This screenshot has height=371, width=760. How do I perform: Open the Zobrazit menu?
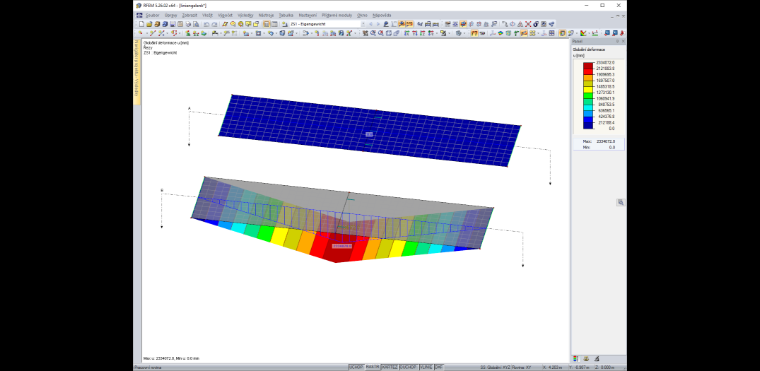click(190, 15)
